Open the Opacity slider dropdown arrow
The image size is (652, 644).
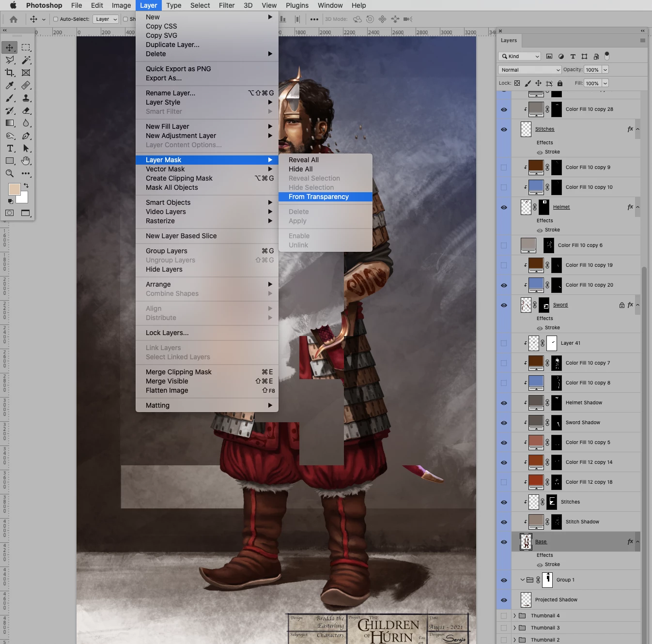tap(605, 70)
